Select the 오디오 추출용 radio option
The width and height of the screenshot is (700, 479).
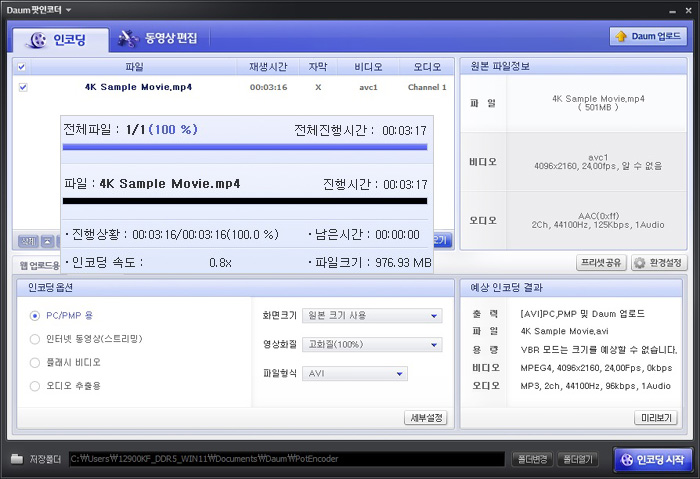[35, 386]
